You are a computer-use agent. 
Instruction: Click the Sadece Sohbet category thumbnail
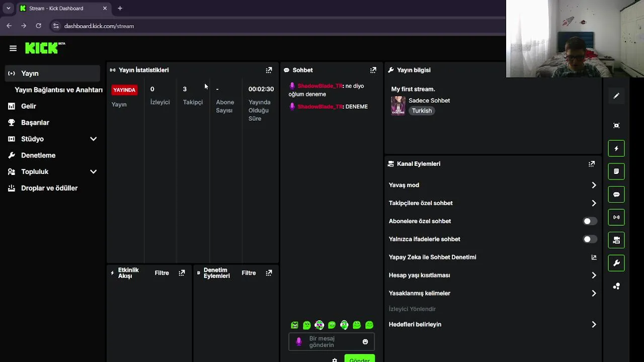pyautogui.click(x=398, y=106)
